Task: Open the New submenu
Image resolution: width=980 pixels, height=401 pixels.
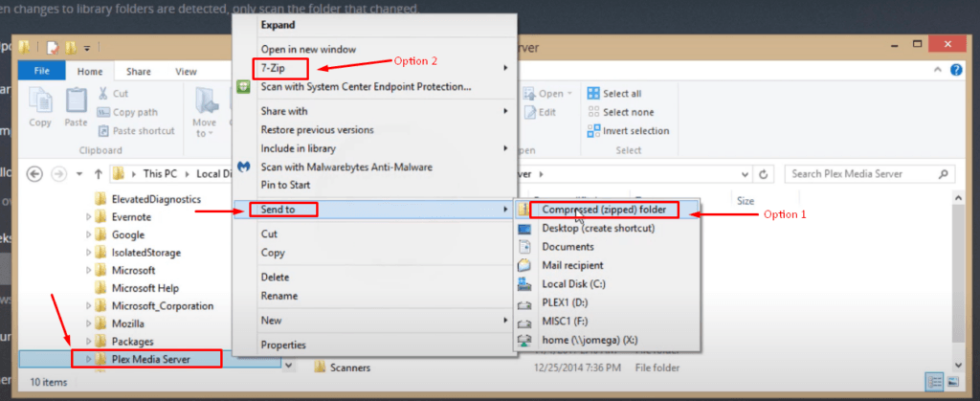Action: tap(374, 321)
